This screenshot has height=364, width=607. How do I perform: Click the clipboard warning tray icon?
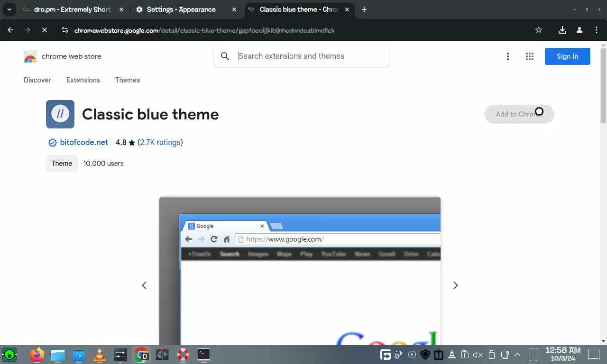click(439, 355)
